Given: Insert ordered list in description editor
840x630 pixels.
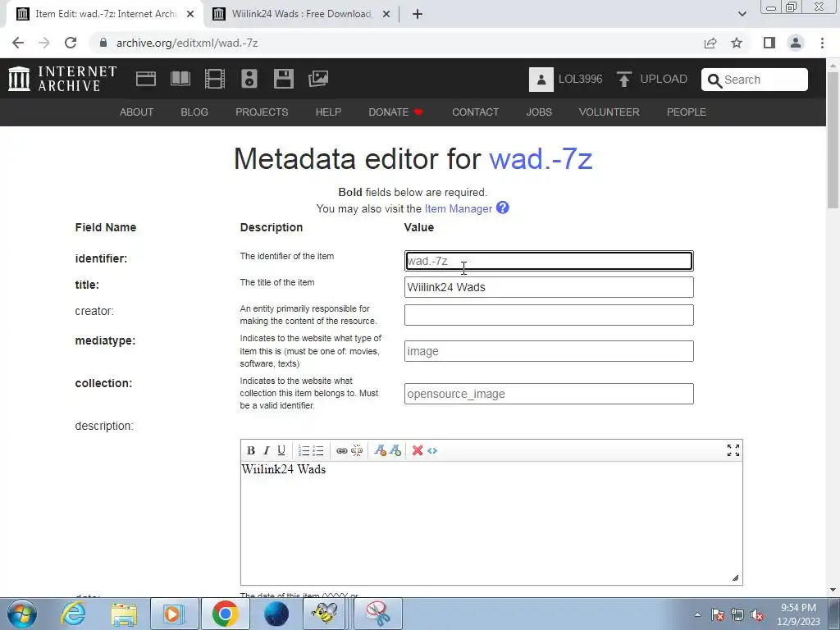Looking at the screenshot, I should click(304, 450).
